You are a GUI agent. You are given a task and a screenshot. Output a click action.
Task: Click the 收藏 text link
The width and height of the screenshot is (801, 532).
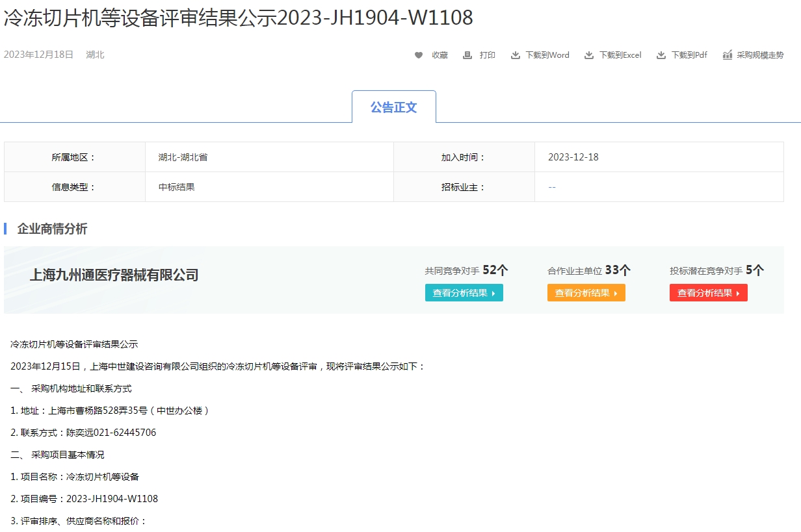click(440, 55)
